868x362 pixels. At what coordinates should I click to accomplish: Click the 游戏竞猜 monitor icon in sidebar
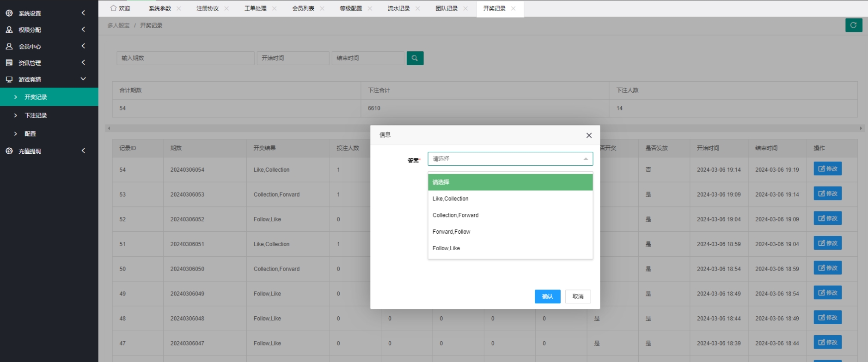[x=9, y=79]
